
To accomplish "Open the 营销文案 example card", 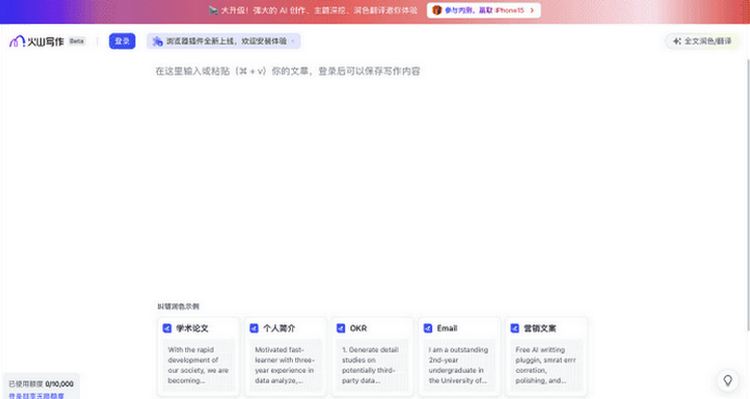I will click(x=546, y=357).
